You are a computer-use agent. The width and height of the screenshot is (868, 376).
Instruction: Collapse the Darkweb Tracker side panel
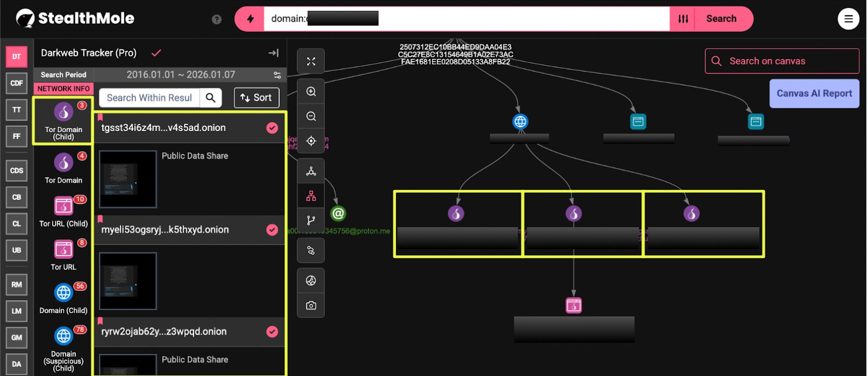point(273,53)
